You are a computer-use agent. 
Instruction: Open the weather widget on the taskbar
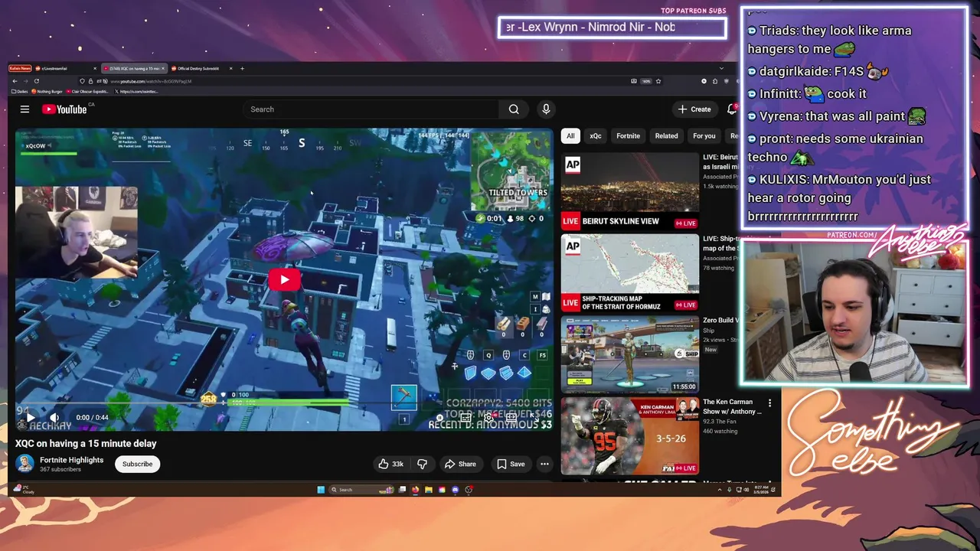(x=23, y=488)
